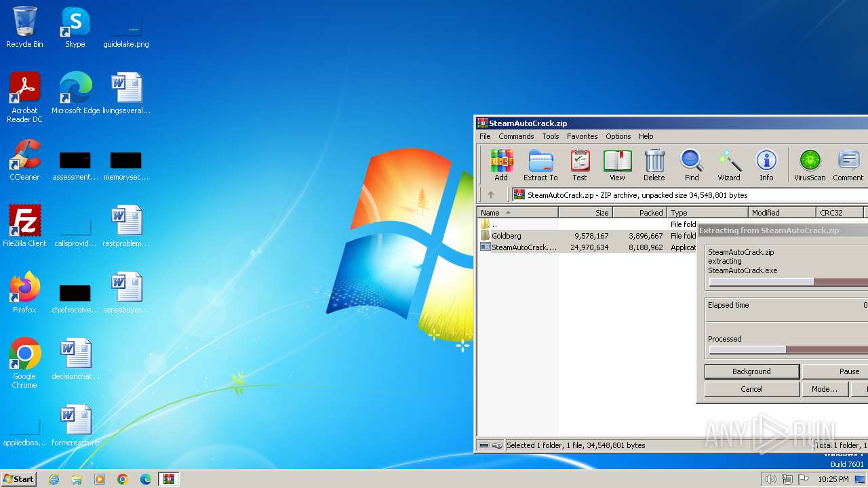Click the View file icon

pos(617,165)
